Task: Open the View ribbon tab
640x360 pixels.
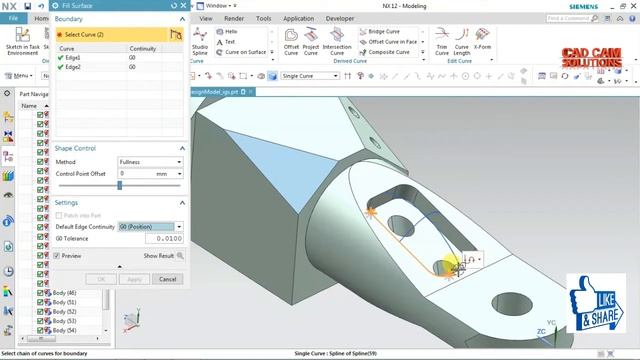Action: pyautogui.click(x=205, y=19)
